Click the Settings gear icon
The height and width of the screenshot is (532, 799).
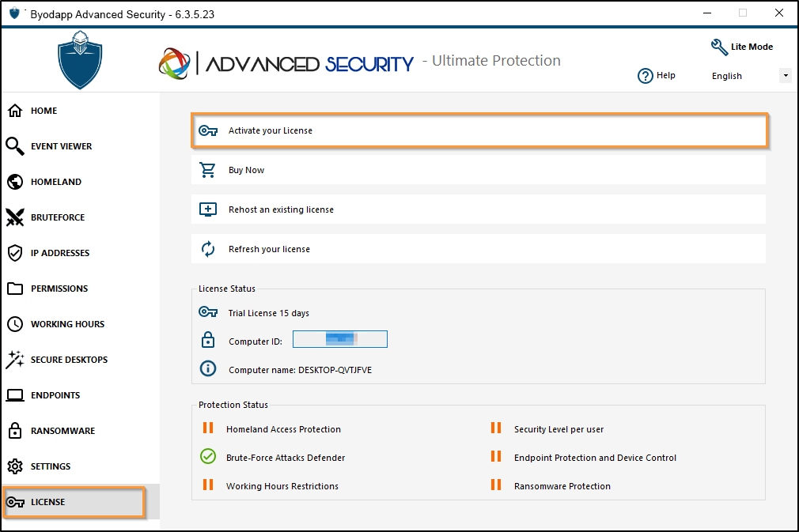pos(15,466)
